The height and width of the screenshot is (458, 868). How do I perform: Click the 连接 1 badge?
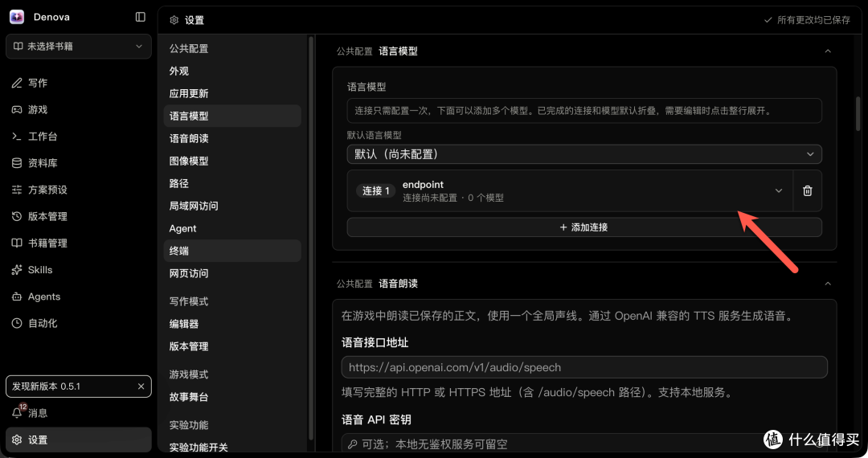376,191
